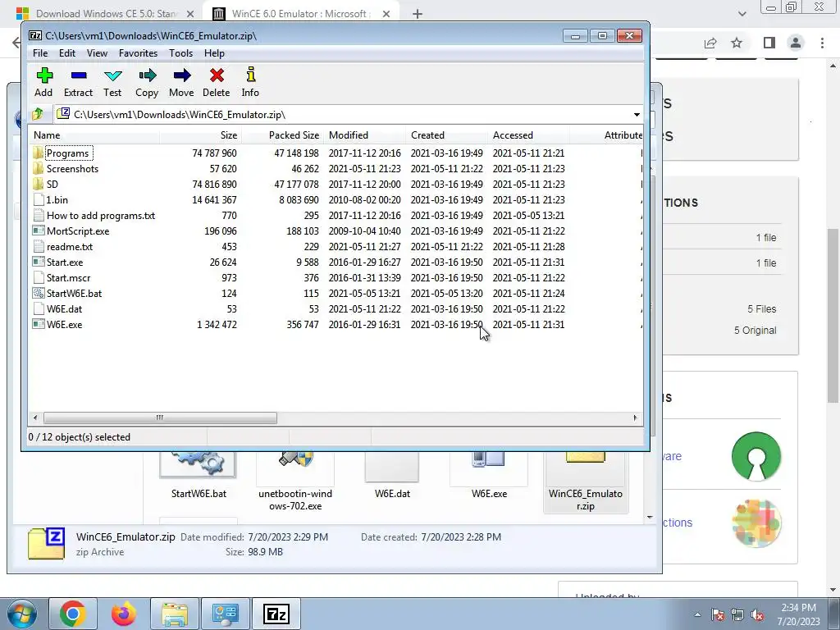Screen dimensions: 840x630
Task: Select StartW6E.bat in the Explorer window
Action: tap(199, 477)
